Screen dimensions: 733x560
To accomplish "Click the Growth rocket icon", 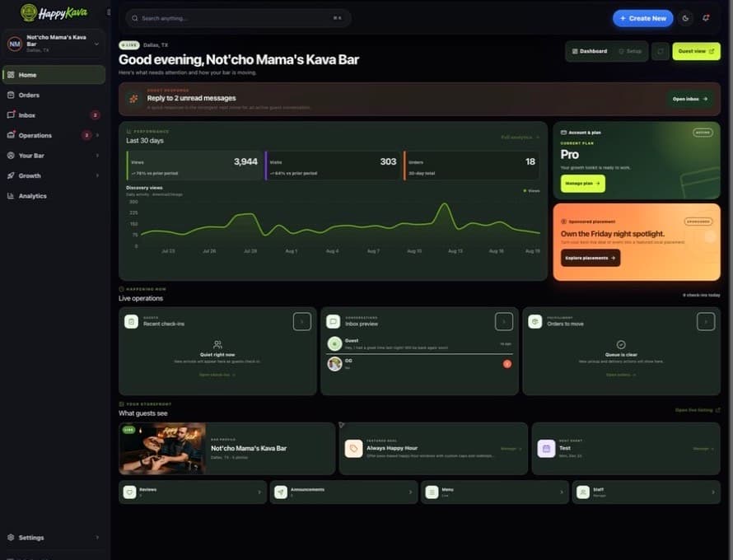I will [11, 175].
